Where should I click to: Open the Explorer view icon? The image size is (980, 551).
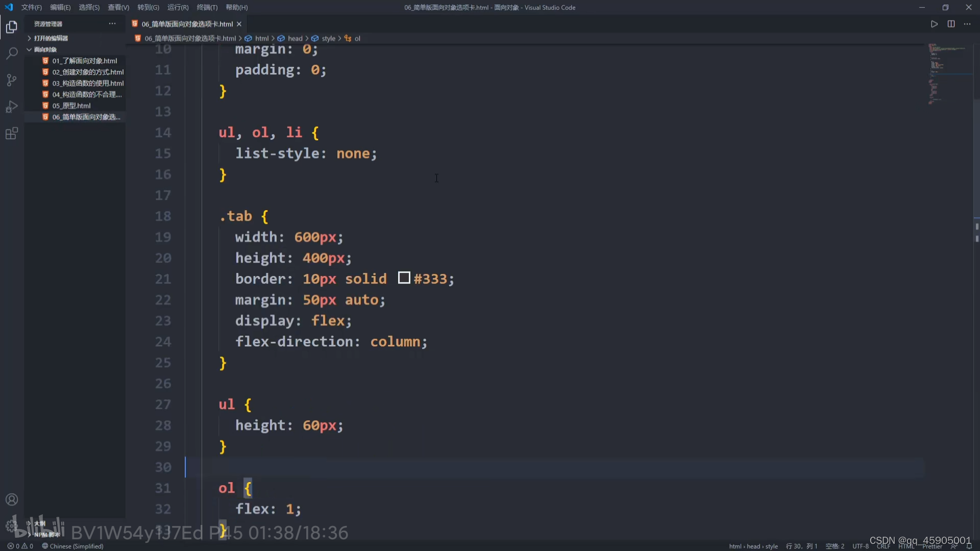coord(11,27)
